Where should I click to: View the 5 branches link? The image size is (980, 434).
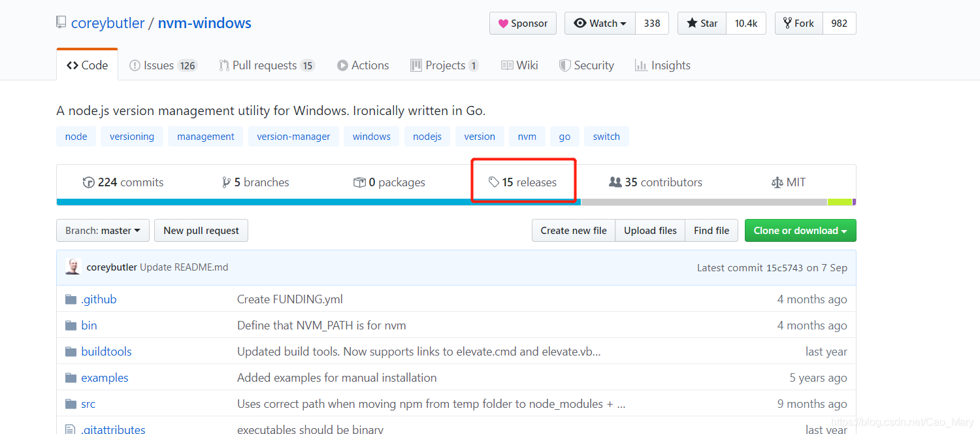[x=255, y=182]
